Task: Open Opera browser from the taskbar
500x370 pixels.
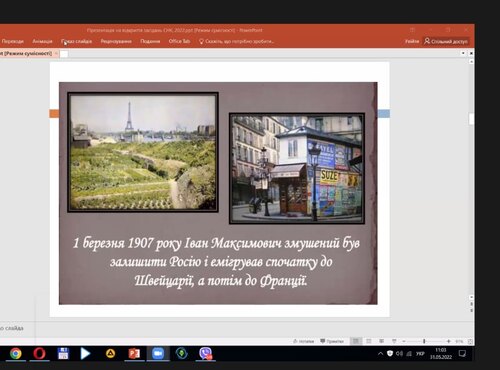Action: [x=39, y=353]
